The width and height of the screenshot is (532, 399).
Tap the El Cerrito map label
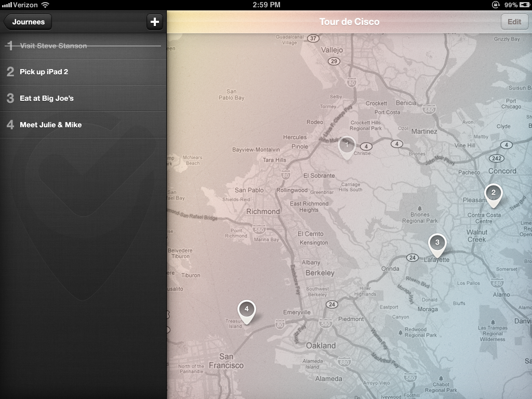pos(311,234)
